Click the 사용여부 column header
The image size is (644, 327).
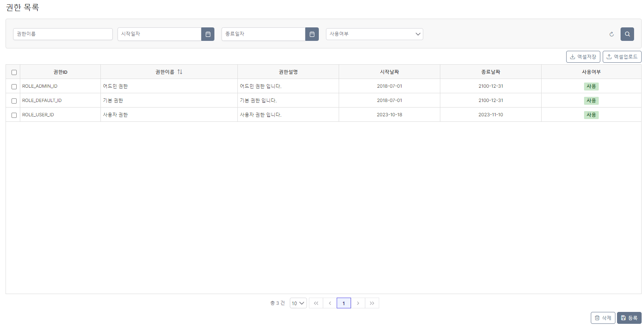click(x=591, y=72)
